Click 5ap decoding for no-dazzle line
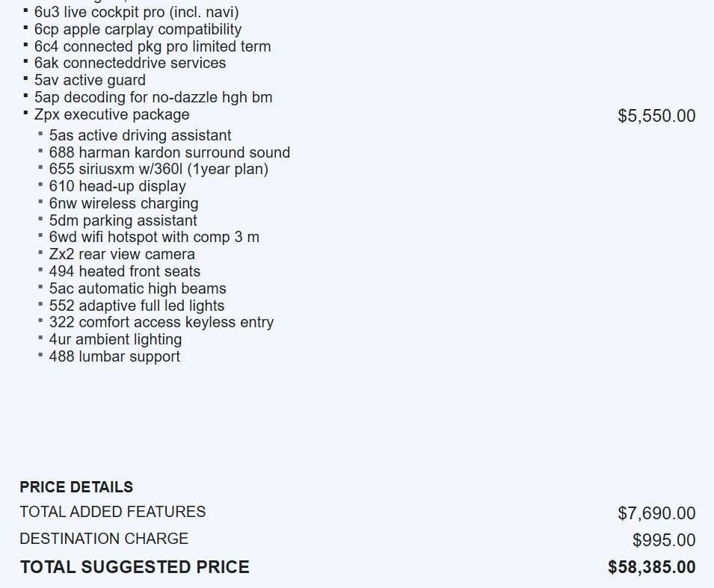Viewport: 714px width, 588px height. (153, 97)
